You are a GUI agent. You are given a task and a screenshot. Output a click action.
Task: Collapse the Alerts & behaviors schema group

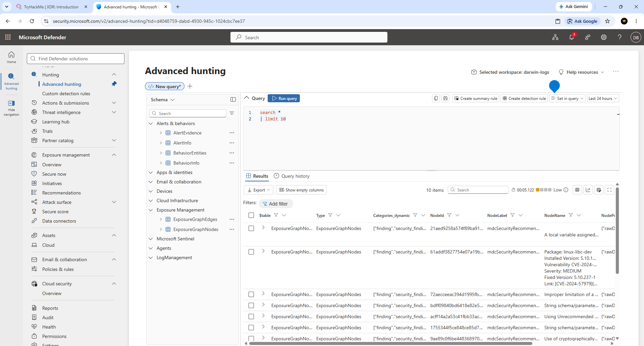click(151, 123)
